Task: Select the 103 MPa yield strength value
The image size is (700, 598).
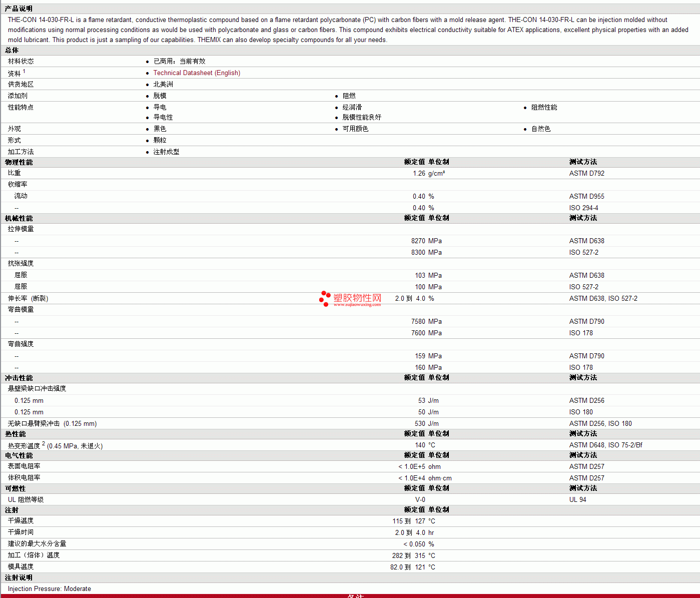Action: (x=428, y=276)
